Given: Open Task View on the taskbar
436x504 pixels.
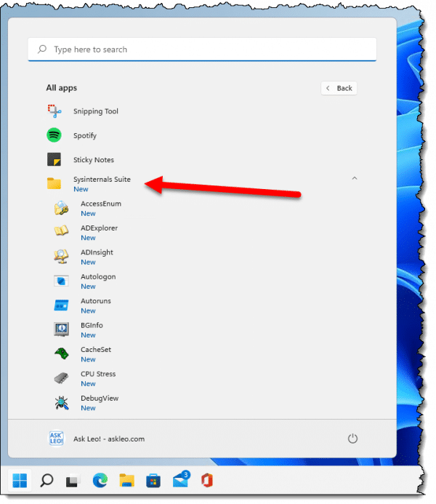Looking at the screenshot, I should (73, 481).
